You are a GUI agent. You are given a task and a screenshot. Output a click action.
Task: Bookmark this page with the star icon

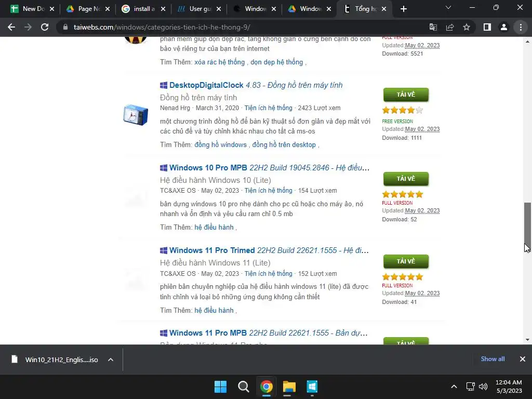[467, 27]
